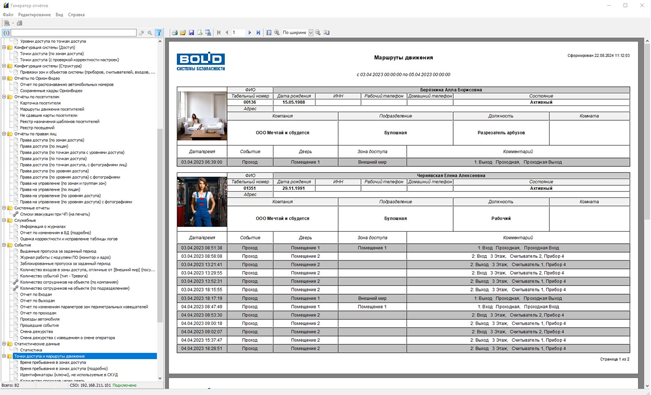This screenshot has height=395, width=651.
Task: Select 'Реестр посещений' report
Action: 37,128
